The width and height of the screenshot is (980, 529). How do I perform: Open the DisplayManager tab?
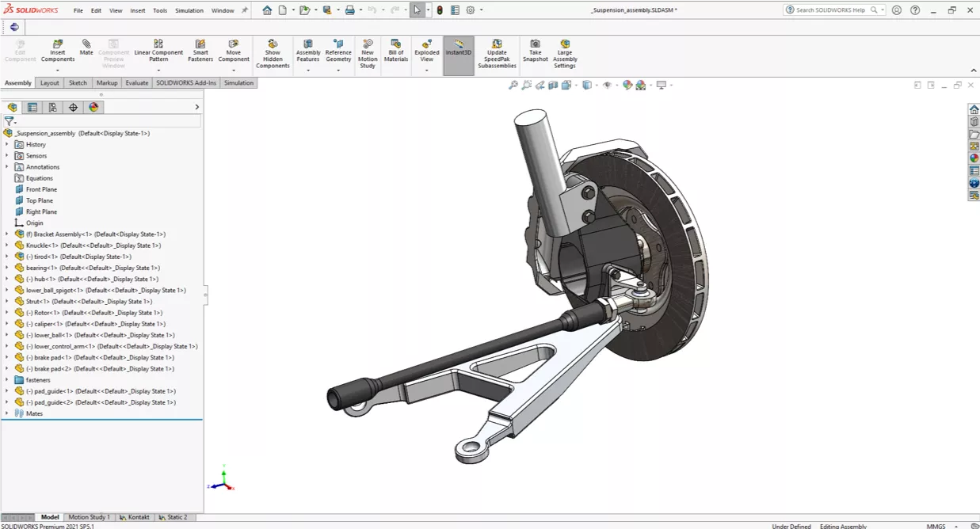[94, 107]
